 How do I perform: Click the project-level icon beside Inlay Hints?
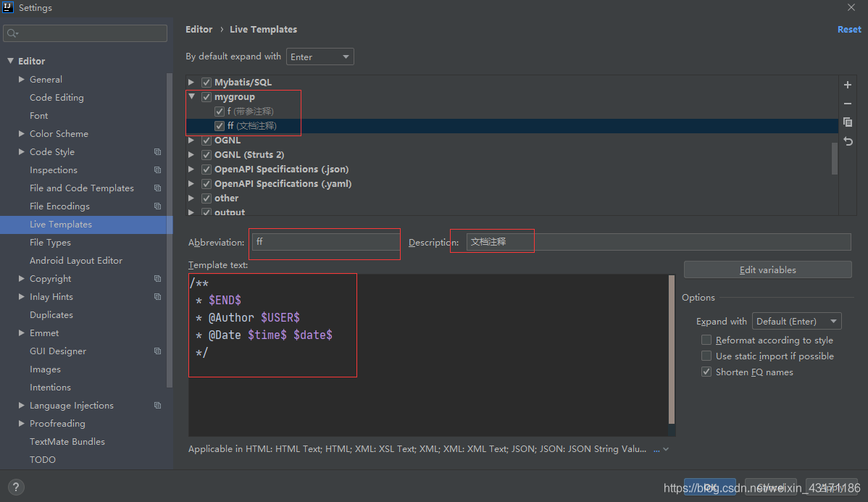(x=158, y=297)
